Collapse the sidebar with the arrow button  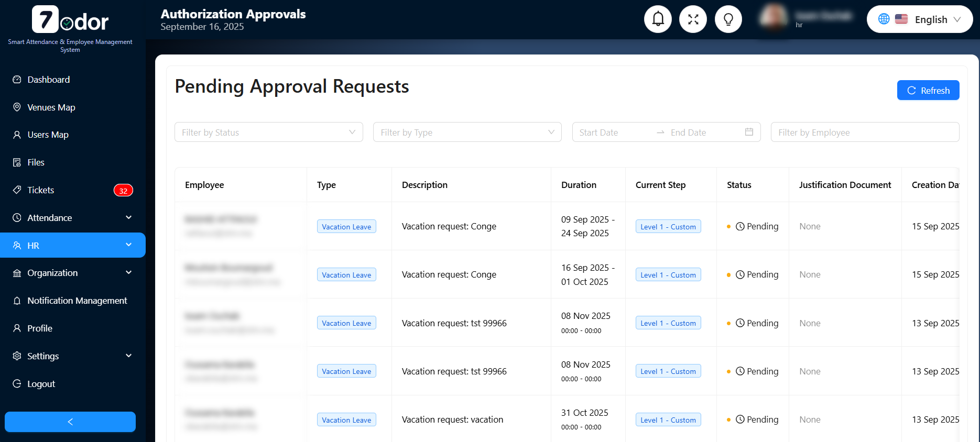point(70,422)
